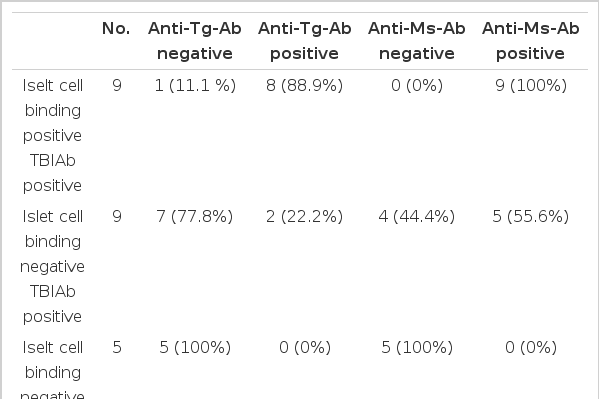Select the No. value 5 in third row
Image resolution: width=599 pixels, height=399 pixels.
tap(117, 348)
